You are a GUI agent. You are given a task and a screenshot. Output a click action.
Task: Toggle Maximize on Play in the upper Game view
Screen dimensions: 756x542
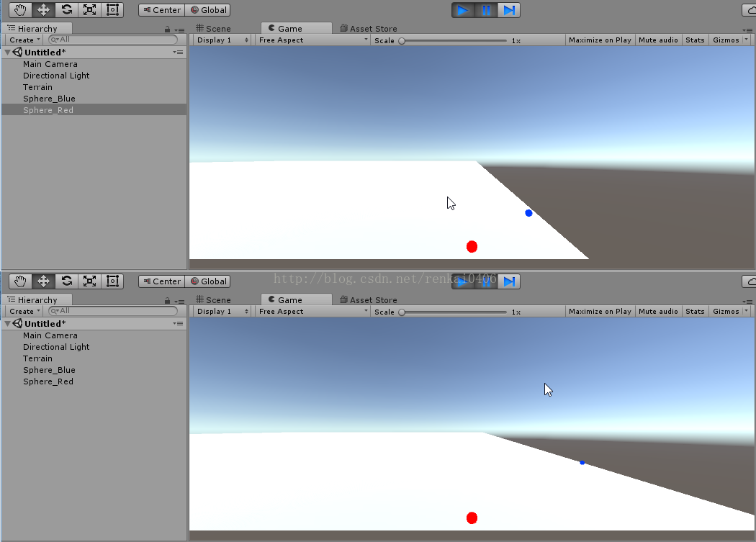[600, 40]
